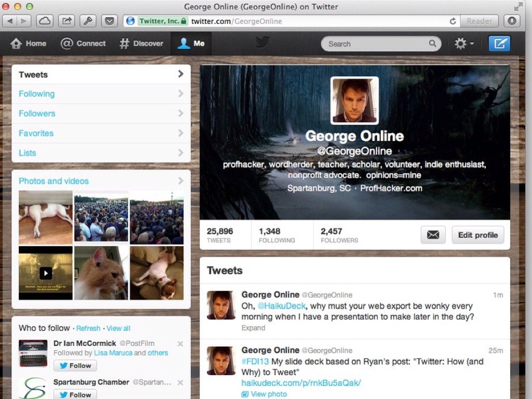Click the Edit profile button
The height and width of the screenshot is (399, 532).
(x=477, y=235)
